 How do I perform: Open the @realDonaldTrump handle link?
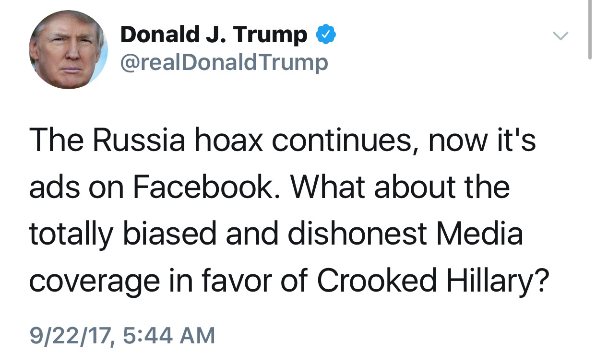224,62
